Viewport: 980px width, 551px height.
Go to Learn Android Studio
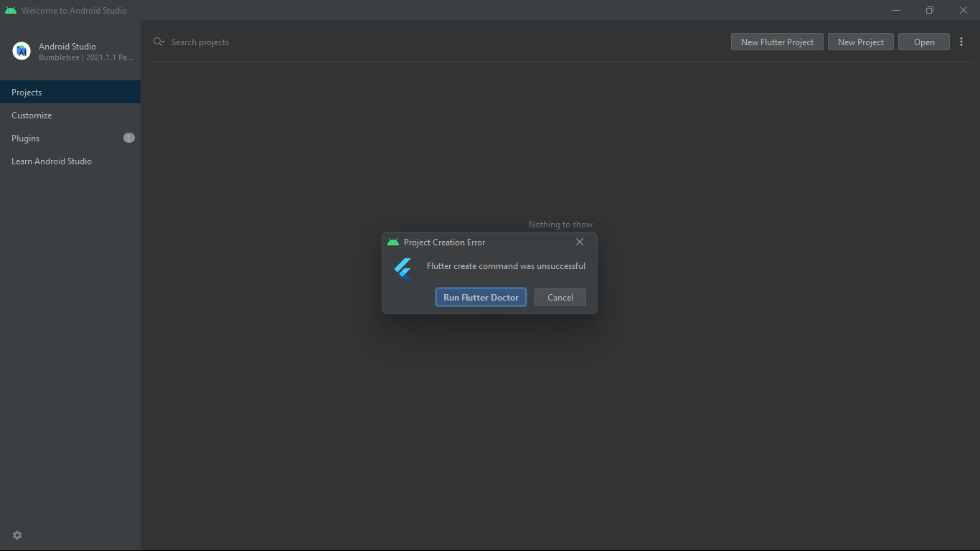[70, 161]
